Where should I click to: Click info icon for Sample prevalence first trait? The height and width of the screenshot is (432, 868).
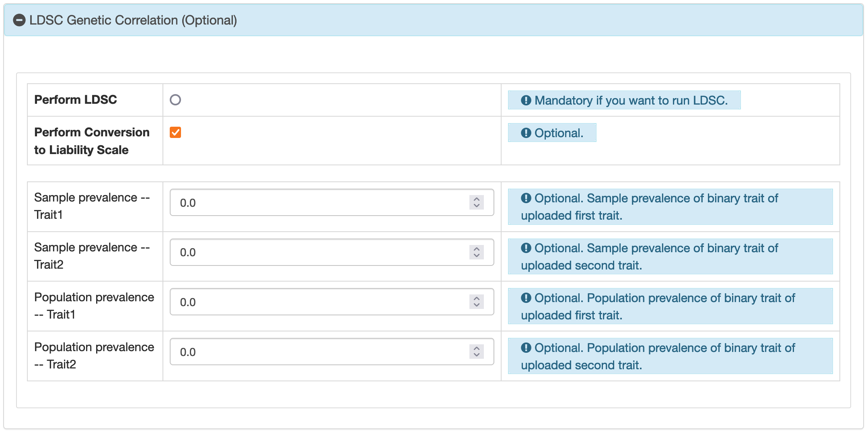coord(526,198)
